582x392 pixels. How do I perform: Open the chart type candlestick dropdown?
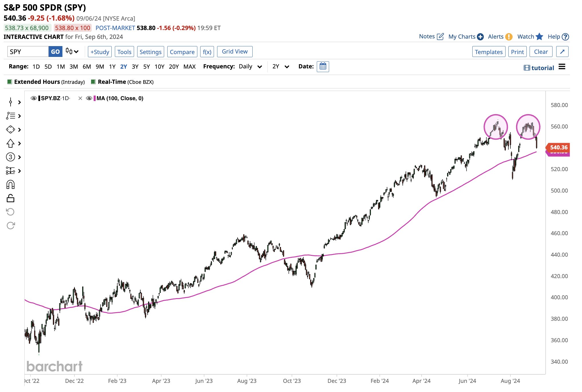tap(72, 52)
